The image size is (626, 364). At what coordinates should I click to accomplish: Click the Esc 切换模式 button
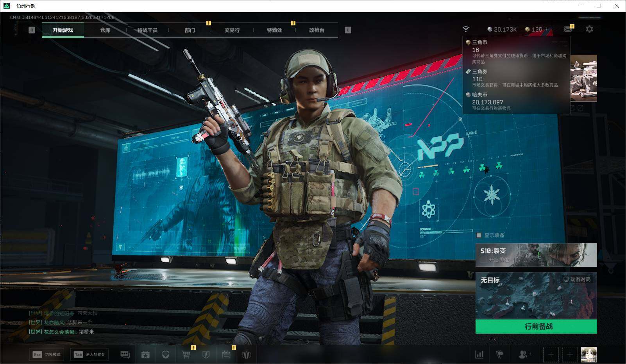[x=47, y=354]
